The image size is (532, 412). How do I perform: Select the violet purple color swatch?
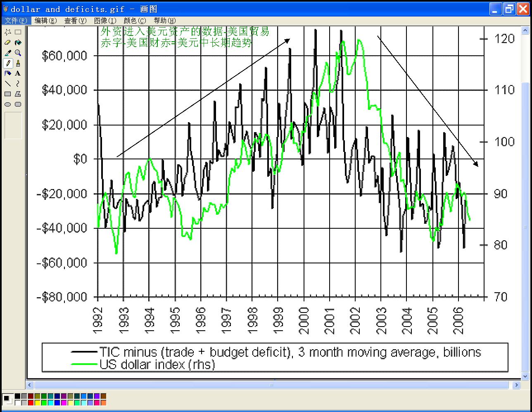click(x=97, y=396)
